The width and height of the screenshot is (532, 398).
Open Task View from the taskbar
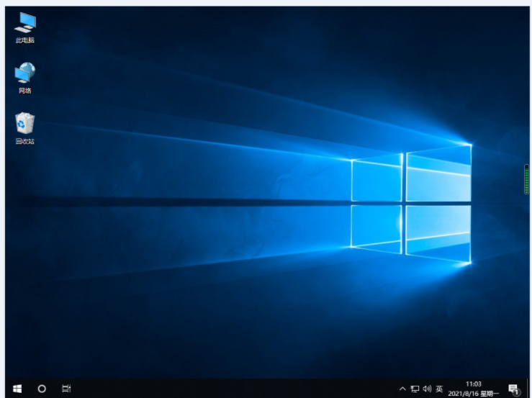(66, 389)
